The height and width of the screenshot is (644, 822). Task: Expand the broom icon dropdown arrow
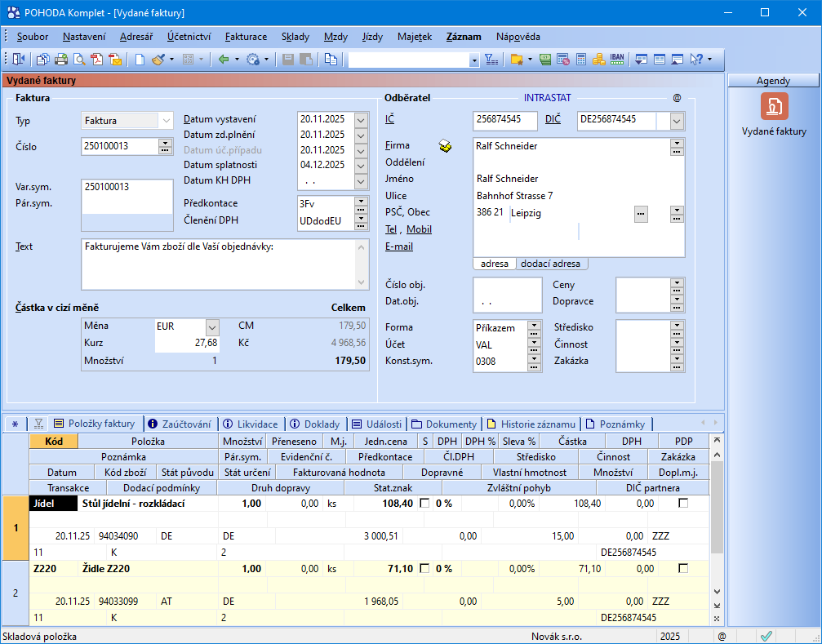point(171,60)
